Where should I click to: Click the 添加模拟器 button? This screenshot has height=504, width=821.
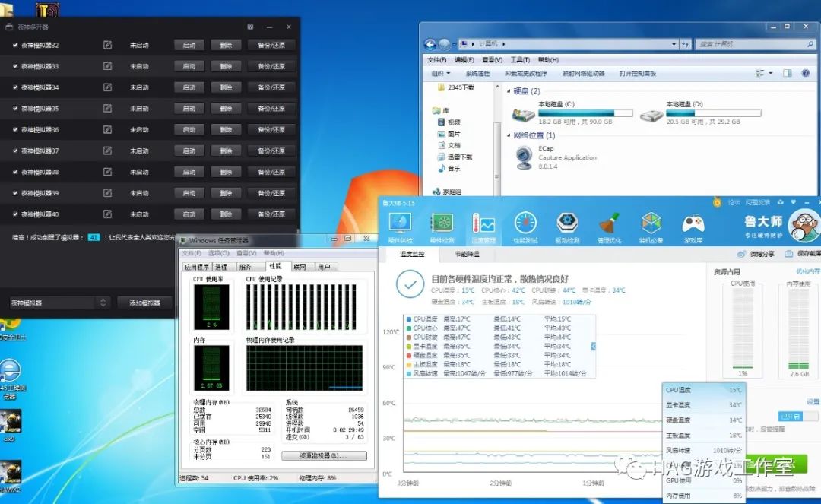tap(144, 303)
